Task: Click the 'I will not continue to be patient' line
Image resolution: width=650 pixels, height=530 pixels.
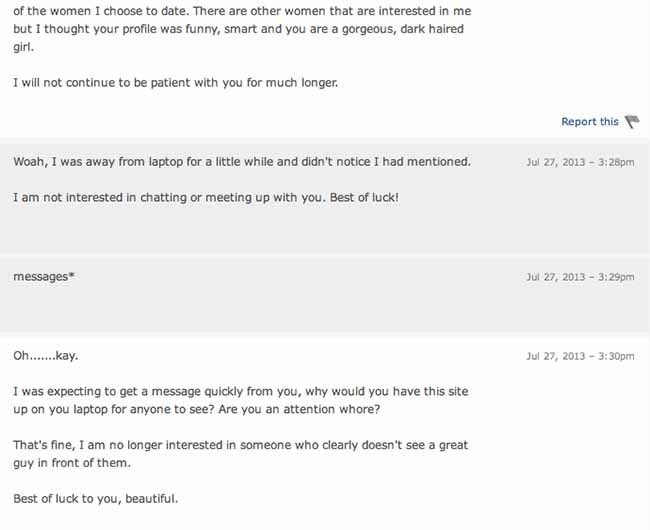Action: (x=176, y=83)
